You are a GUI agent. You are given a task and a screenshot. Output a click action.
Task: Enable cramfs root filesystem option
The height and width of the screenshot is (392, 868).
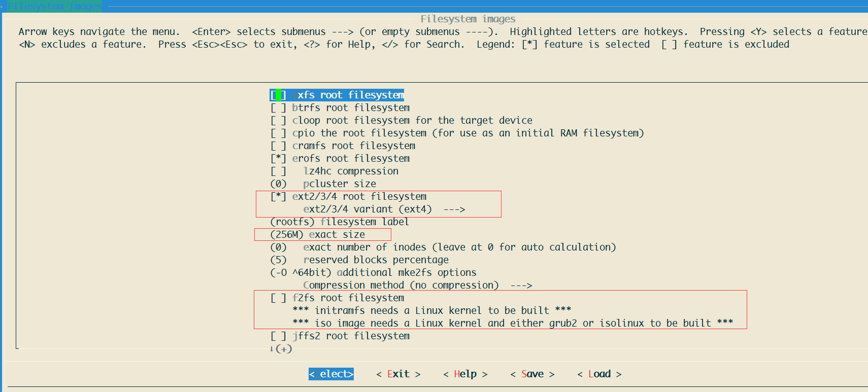(x=278, y=146)
